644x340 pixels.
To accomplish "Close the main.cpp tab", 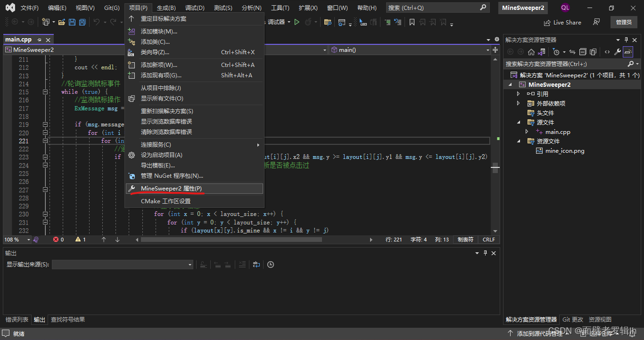I will pos(48,40).
